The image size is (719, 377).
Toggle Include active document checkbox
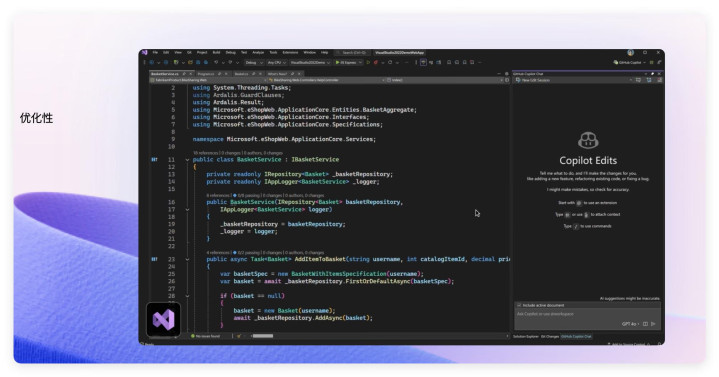pyautogui.click(x=519, y=305)
